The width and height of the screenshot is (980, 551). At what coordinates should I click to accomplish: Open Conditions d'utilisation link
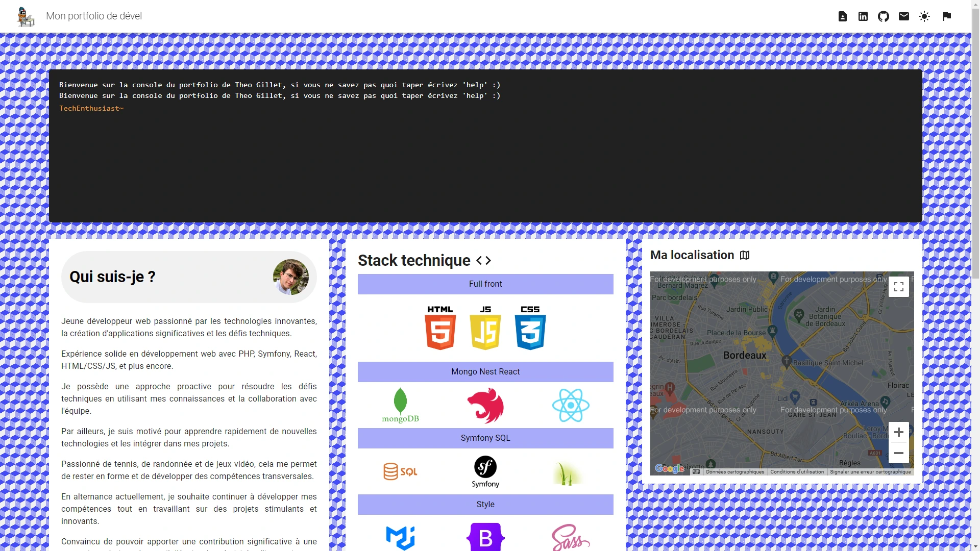797,472
